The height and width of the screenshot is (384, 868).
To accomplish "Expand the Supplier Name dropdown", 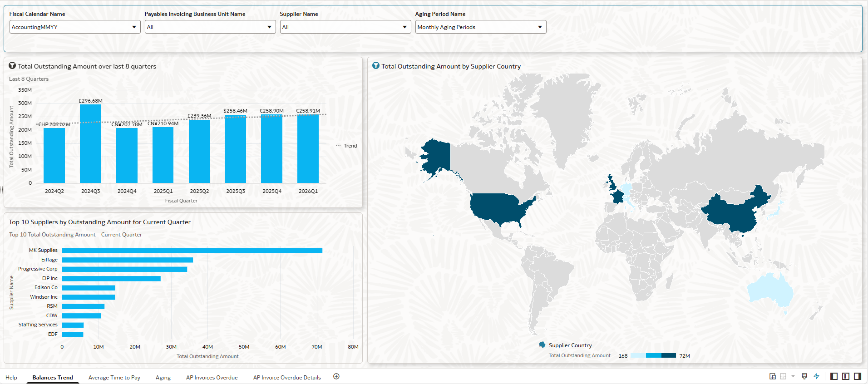I will (345, 27).
